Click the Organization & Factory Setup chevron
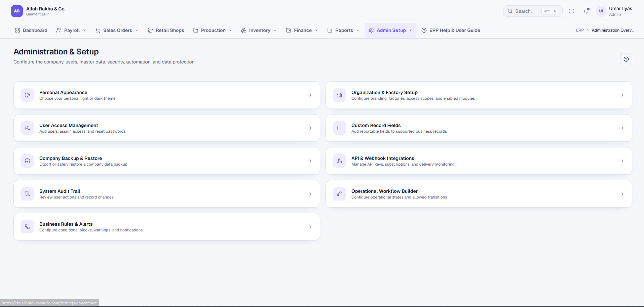The image size is (644, 307). [x=622, y=95]
